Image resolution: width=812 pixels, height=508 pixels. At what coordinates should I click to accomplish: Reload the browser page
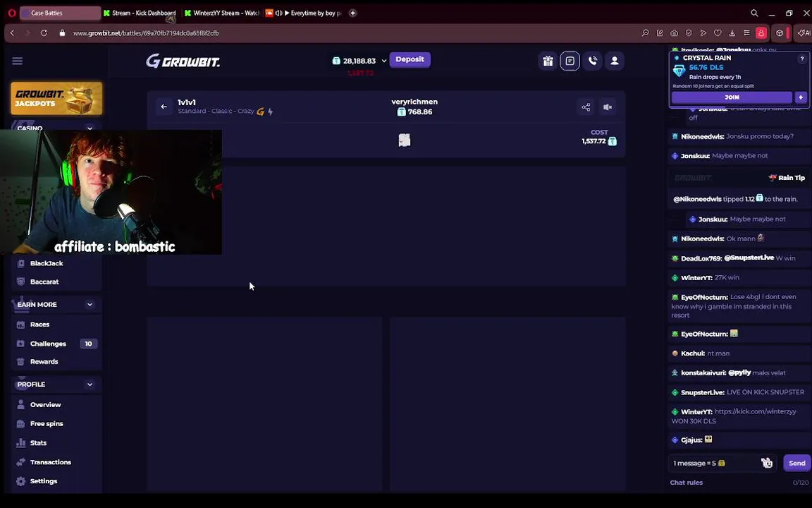tap(44, 32)
